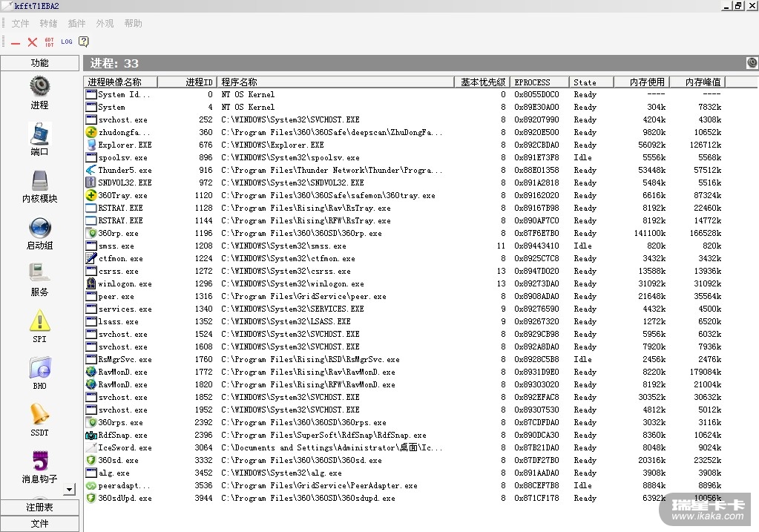Sort by 内存峰值 column header
This screenshot has height=532, width=759.
pos(698,82)
